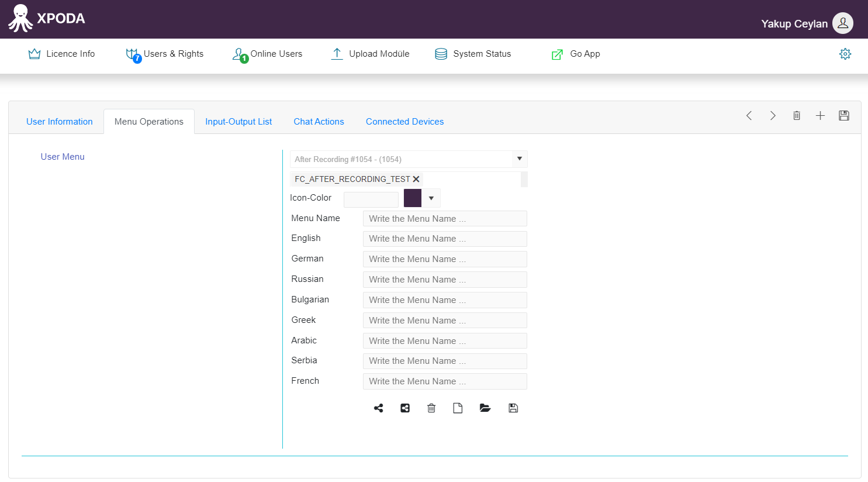Open the icon color picker dropdown arrow
Viewport: 868px width, 482px height.
point(431,198)
